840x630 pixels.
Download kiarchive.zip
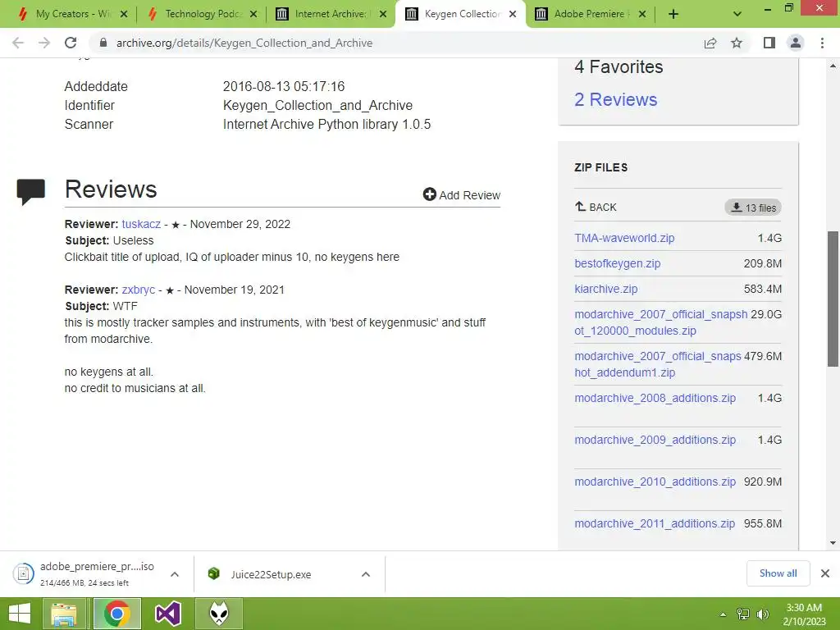tap(606, 289)
